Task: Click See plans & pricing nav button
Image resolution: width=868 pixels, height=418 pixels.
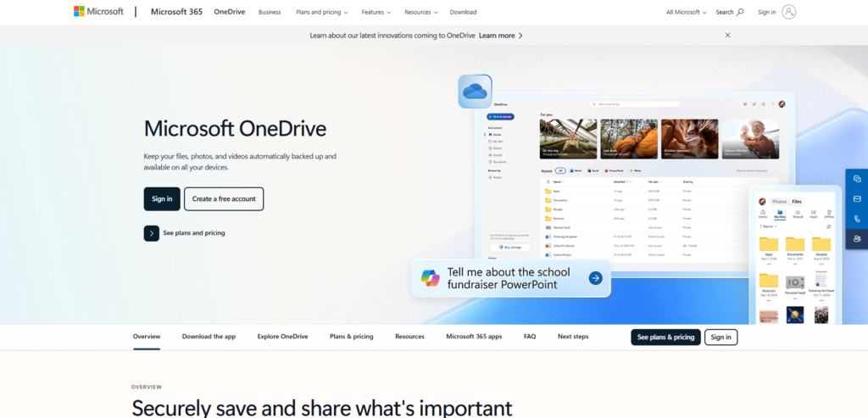Action: pyautogui.click(x=665, y=337)
